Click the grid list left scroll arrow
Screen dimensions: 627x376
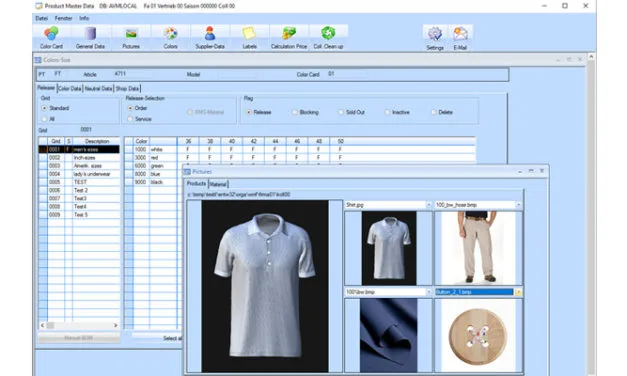42,326
